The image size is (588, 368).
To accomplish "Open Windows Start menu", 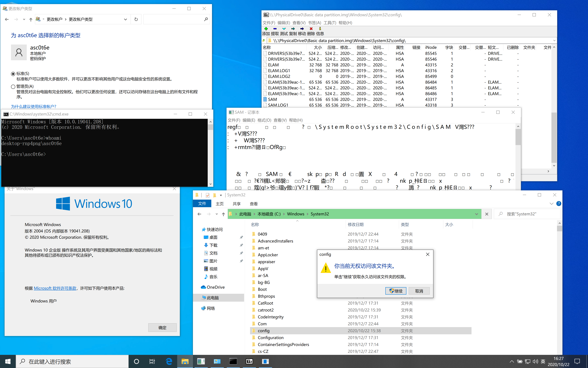I will [x=8, y=361].
